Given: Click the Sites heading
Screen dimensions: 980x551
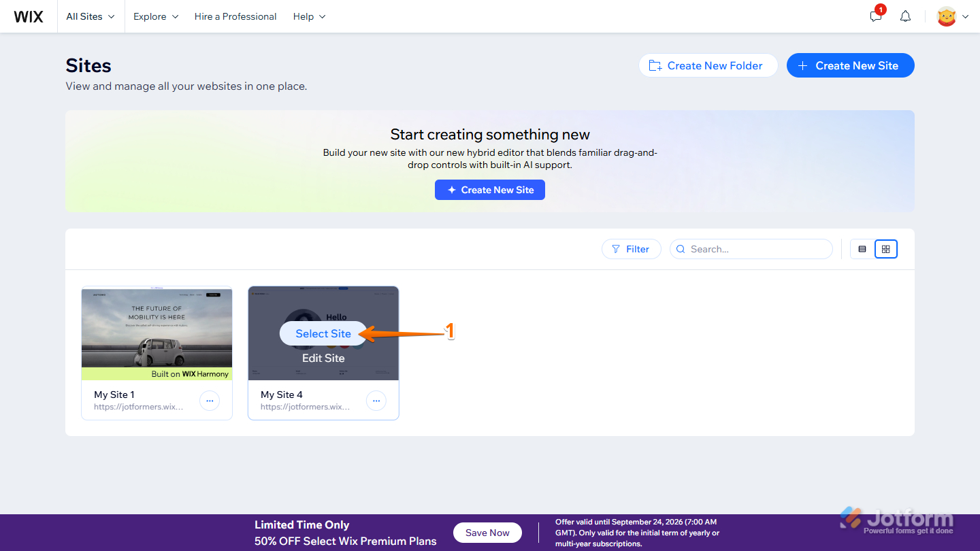Looking at the screenshot, I should pos(88,65).
